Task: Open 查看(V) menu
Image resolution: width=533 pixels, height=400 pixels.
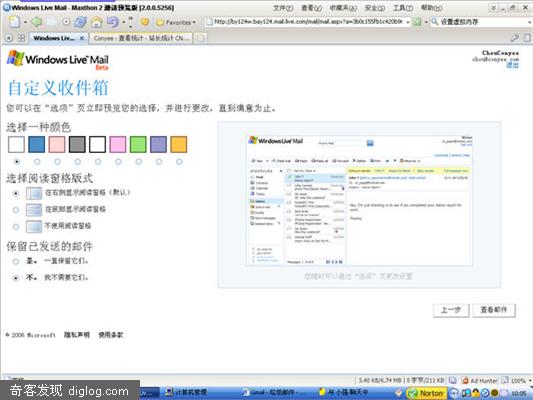Action: [x=311, y=8]
